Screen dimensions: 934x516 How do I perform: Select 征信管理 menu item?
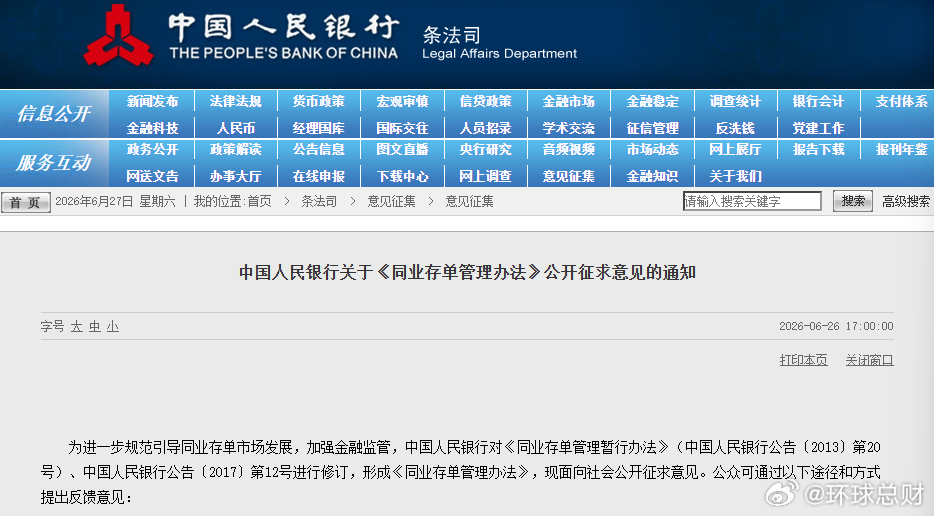click(652, 128)
